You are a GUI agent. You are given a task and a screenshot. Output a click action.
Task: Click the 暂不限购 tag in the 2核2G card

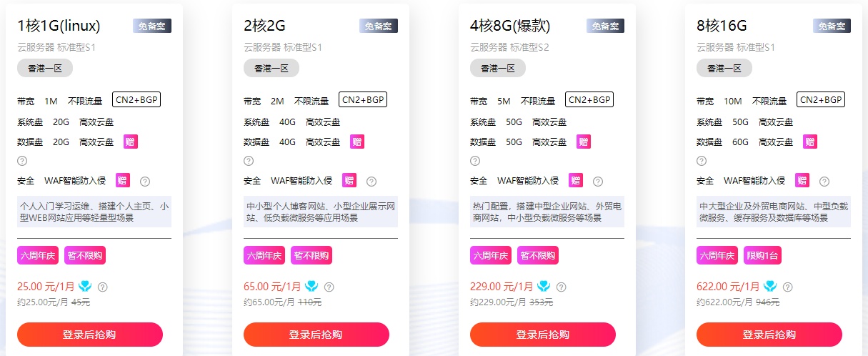311,255
